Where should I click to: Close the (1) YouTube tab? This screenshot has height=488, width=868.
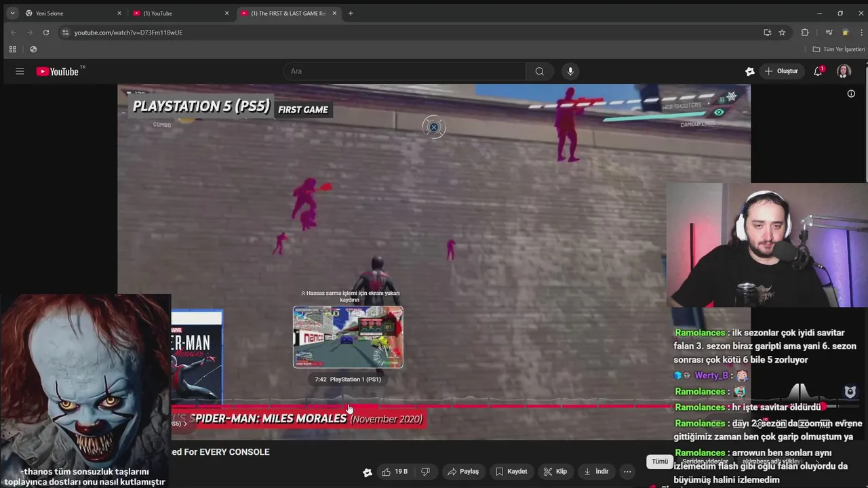click(x=226, y=13)
